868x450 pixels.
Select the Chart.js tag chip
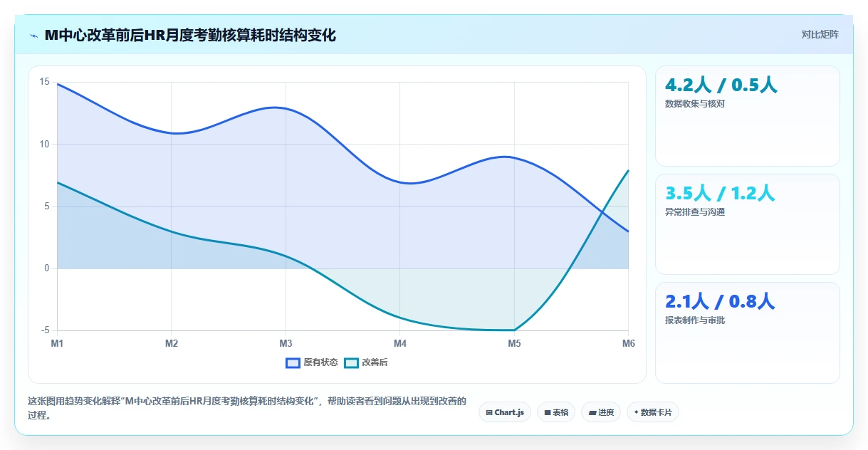click(x=505, y=412)
